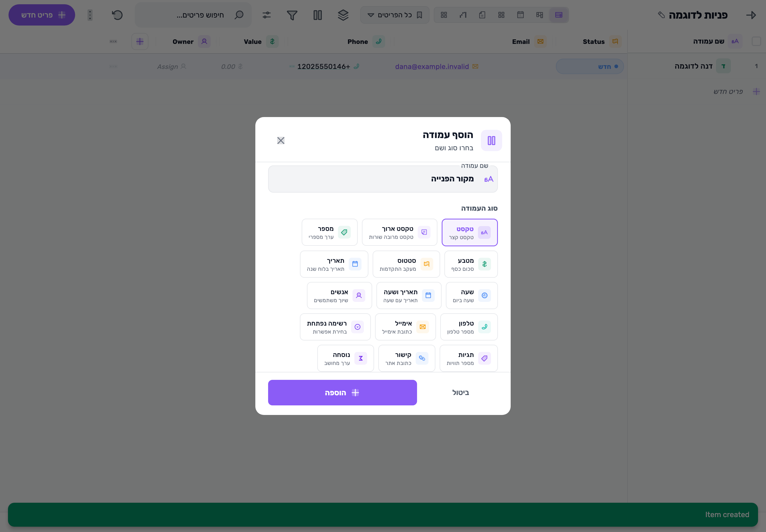
Task: Click the plus button to add a column in the header row
Action: (x=140, y=42)
